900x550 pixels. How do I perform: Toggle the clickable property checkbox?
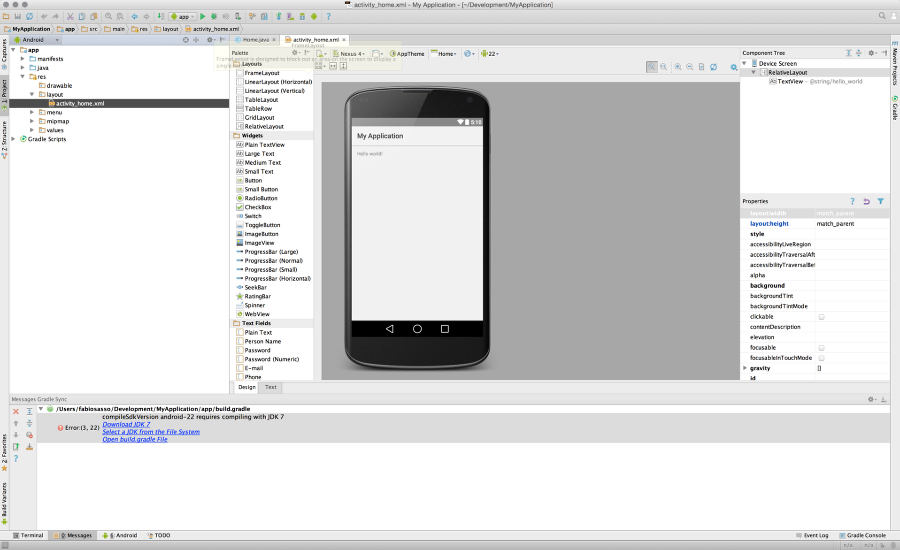(821, 317)
